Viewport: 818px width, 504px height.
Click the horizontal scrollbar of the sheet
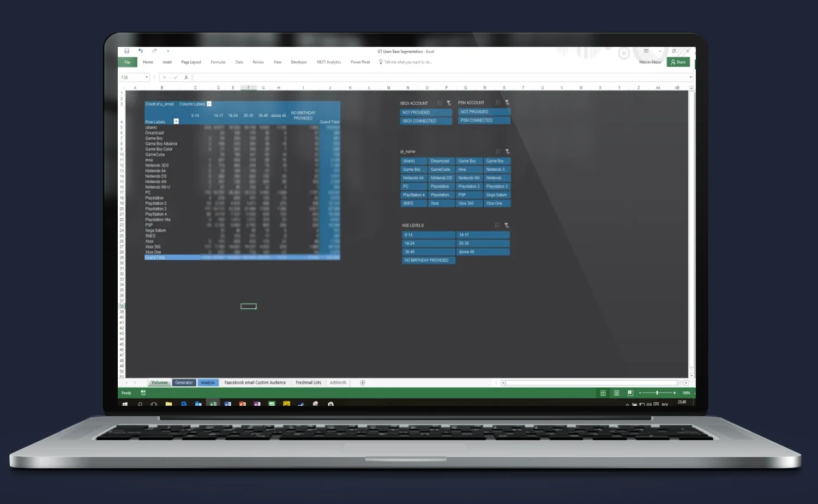592,383
